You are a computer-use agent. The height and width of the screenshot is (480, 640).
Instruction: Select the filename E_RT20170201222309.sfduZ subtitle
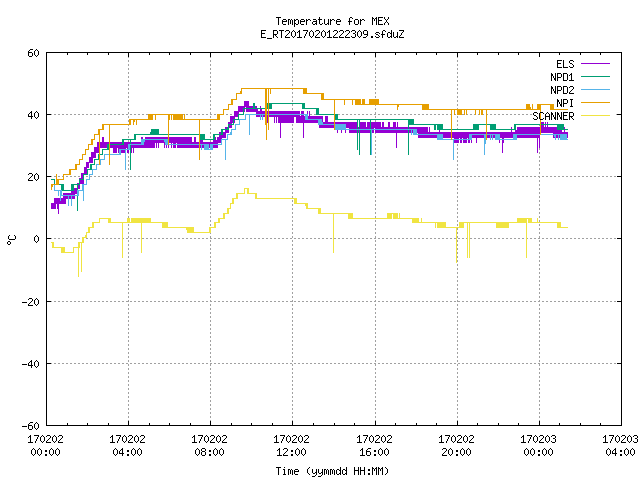[332, 34]
